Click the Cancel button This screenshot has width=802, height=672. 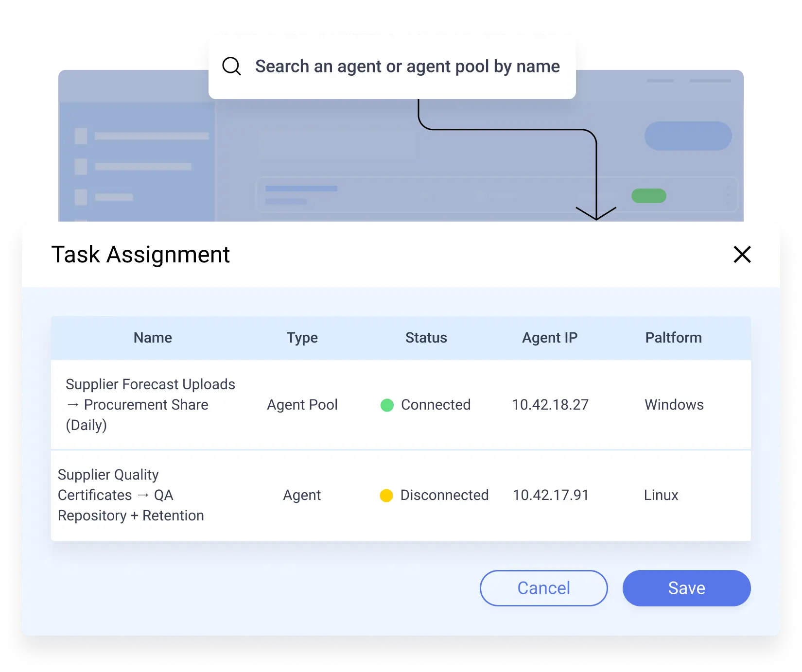(543, 588)
